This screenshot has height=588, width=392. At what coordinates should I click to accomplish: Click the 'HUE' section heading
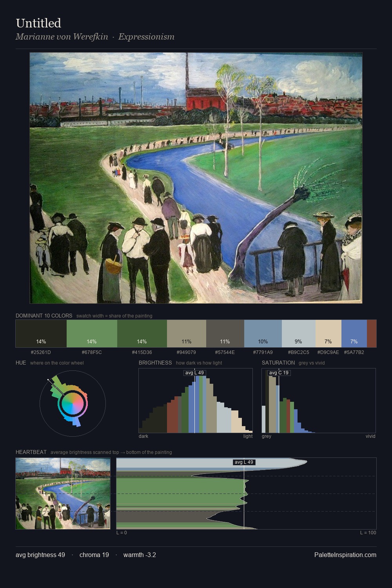coord(21,363)
